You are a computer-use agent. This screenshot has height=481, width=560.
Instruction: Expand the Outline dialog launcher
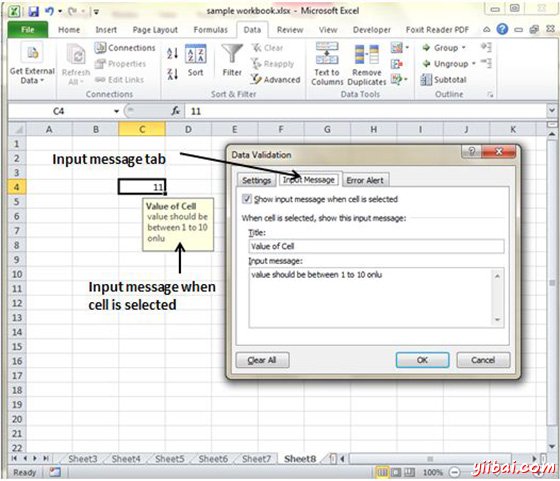pyautogui.click(x=490, y=95)
